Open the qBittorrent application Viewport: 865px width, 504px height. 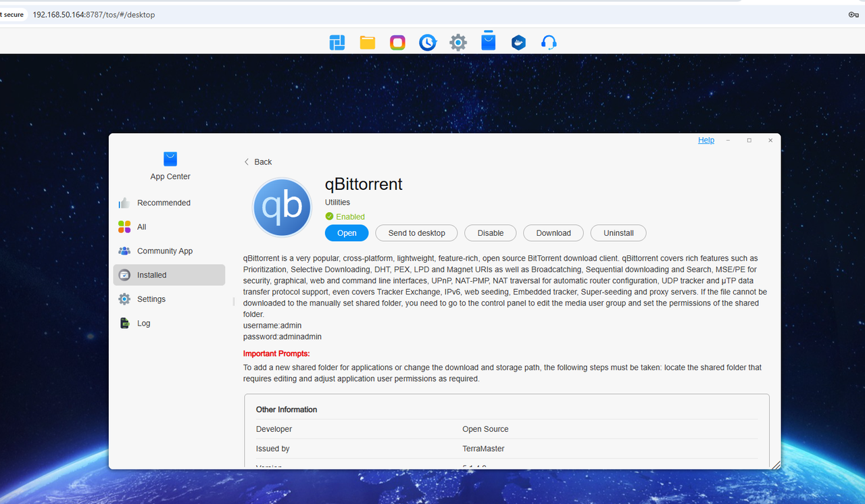tap(347, 233)
